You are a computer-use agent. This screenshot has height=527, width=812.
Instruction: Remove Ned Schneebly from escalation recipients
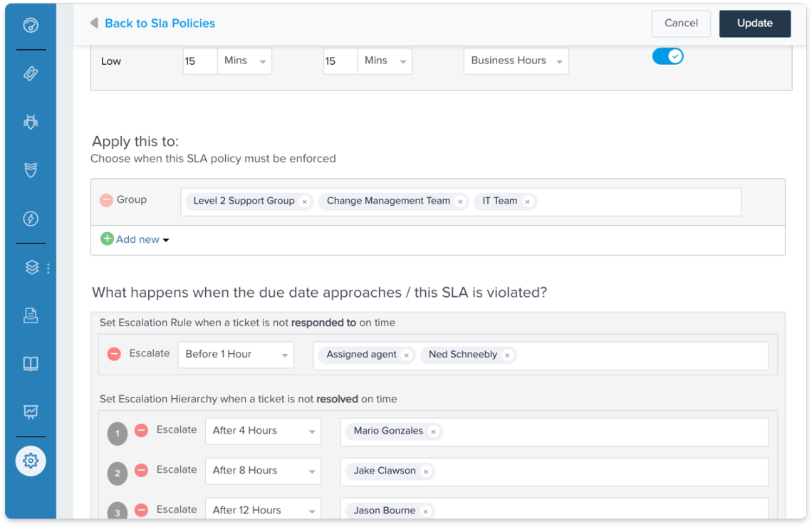pyautogui.click(x=506, y=355)
